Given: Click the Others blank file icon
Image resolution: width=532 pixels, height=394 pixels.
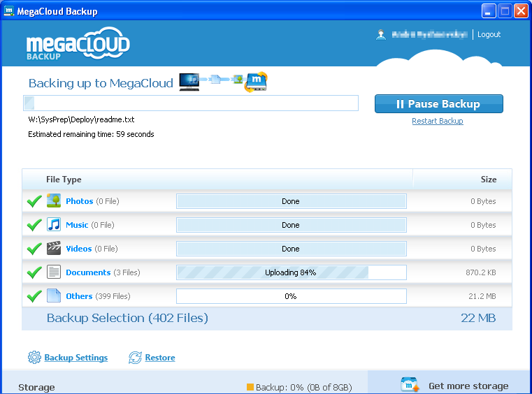Looking at the screenshot, I should 54,295.
